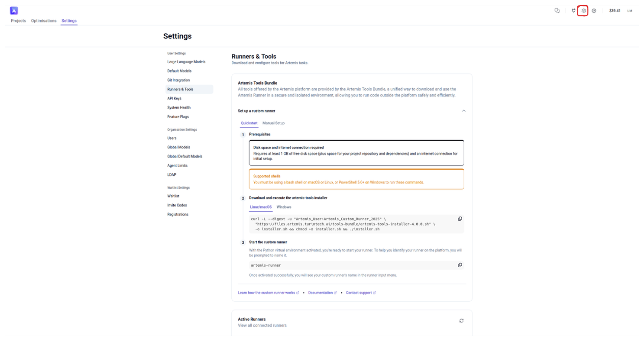The height and width of the screenshot is (341, 644).
Task: Click the plug connection icon
Action: [x=573, y=11]
